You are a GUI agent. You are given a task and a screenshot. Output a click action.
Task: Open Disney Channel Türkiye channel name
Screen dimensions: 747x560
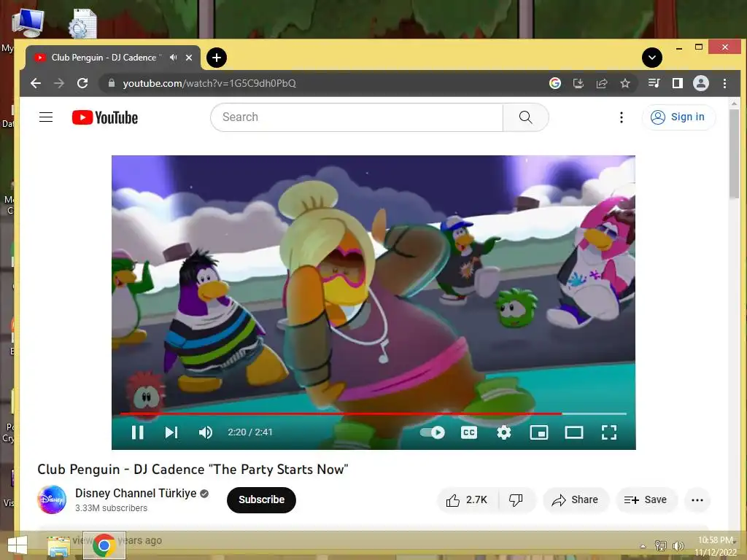point(136,494)
